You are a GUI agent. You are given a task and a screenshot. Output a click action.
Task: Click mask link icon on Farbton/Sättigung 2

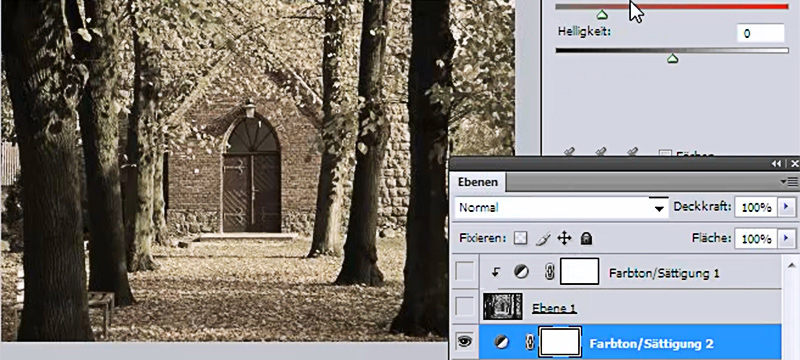pyautogui.click(x=529, y=343)
